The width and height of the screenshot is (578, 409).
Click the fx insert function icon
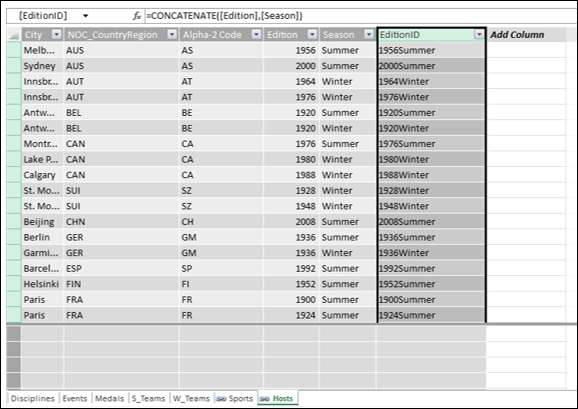click(x=137, y=16)
